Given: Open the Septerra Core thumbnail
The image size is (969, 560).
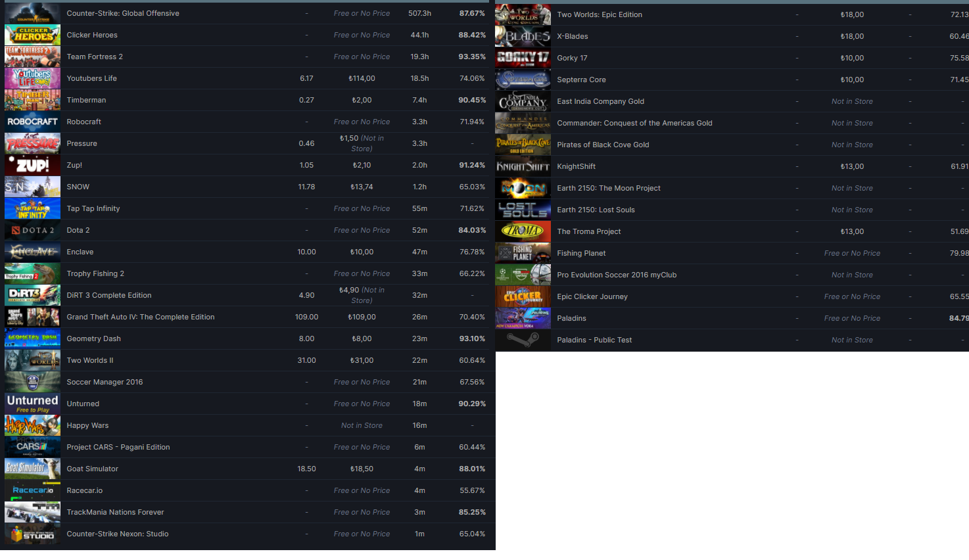Looking at the screenshot, I should tap(523, 80).
